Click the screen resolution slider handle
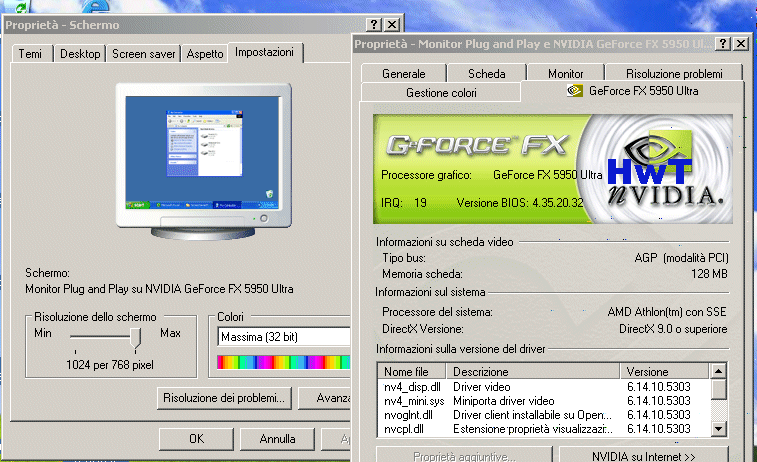 [x=136, y=337]
